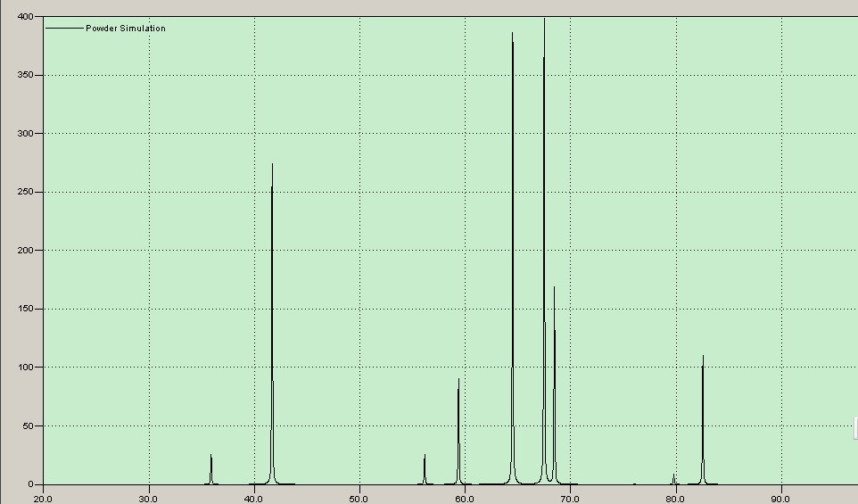The image size is (858, 504).
Task: Click the 30.0 label on the horizontal axis
Action: pos(148,499)
